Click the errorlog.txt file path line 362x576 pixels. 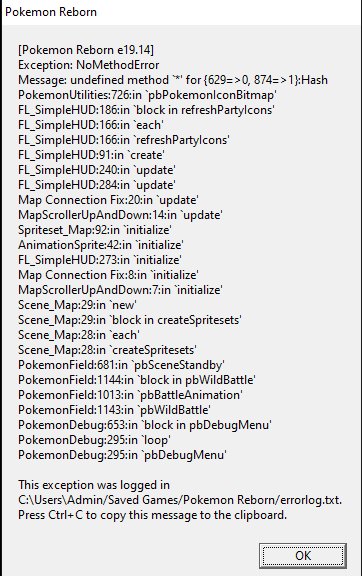click(x=180, y=501)
